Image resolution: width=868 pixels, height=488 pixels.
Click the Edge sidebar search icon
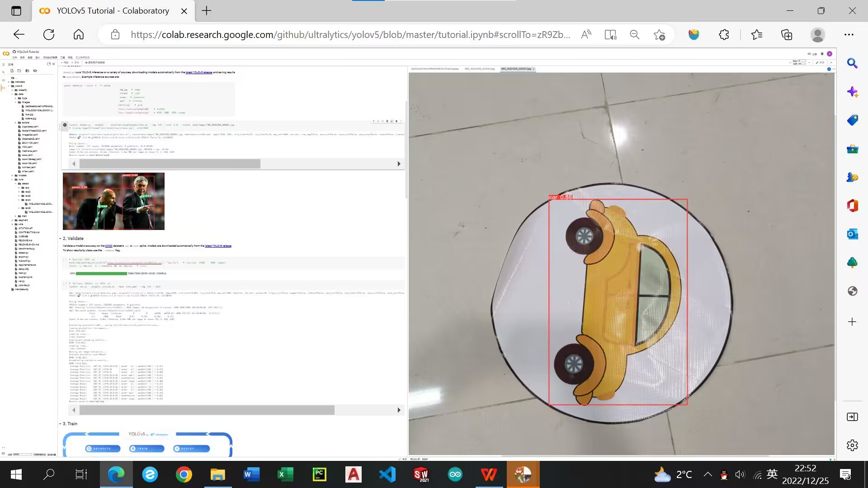coord(852,64)
